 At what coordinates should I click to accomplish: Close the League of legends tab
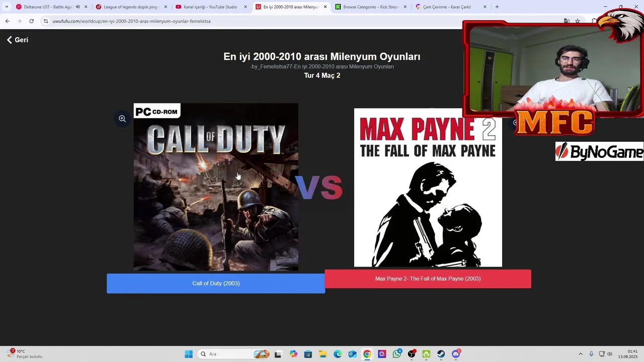click(x=166, y=7)
